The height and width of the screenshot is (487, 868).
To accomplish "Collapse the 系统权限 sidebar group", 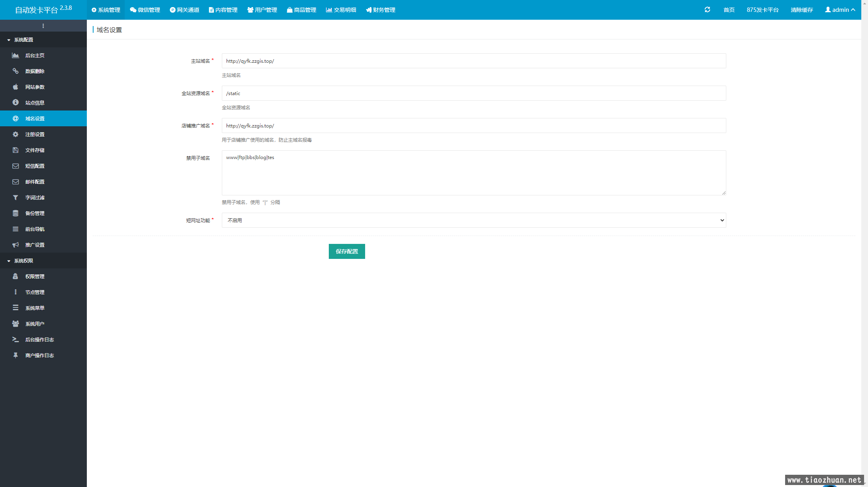I will point(43,261).
